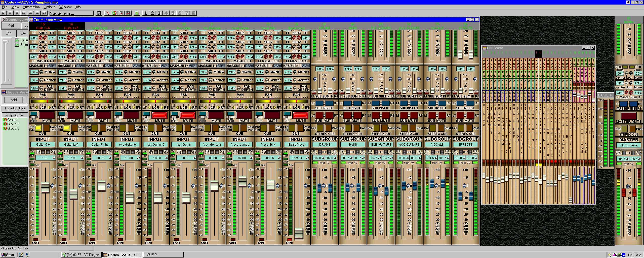
Task: Click Pan Depth stepper on Guitar Left
Action: [70, 88]
